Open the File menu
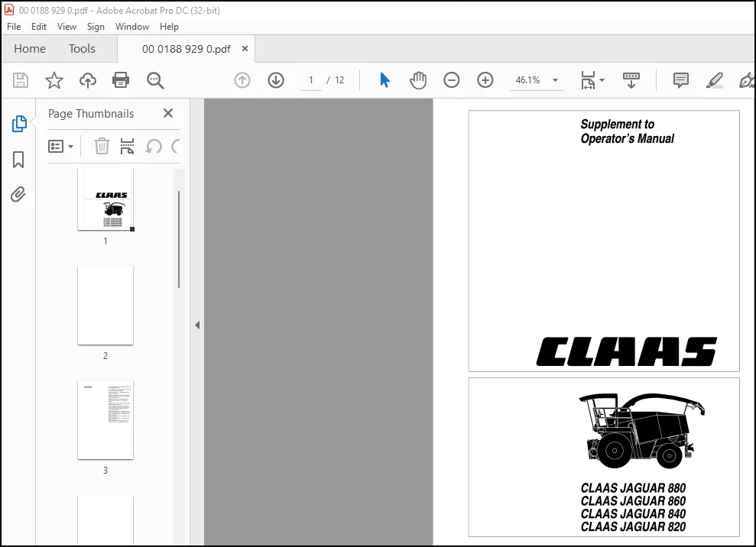The height and width of the screenshot is (547, 756). [14, 27]
